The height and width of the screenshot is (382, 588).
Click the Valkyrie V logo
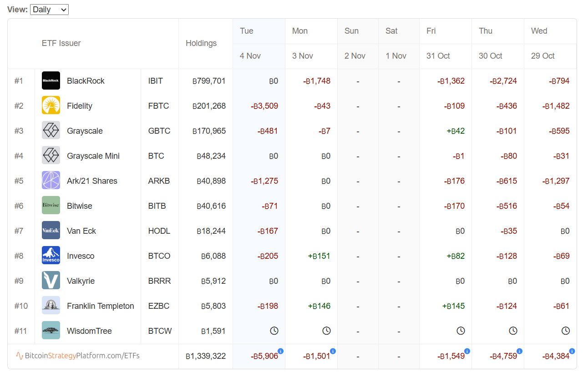click(51, 281)
